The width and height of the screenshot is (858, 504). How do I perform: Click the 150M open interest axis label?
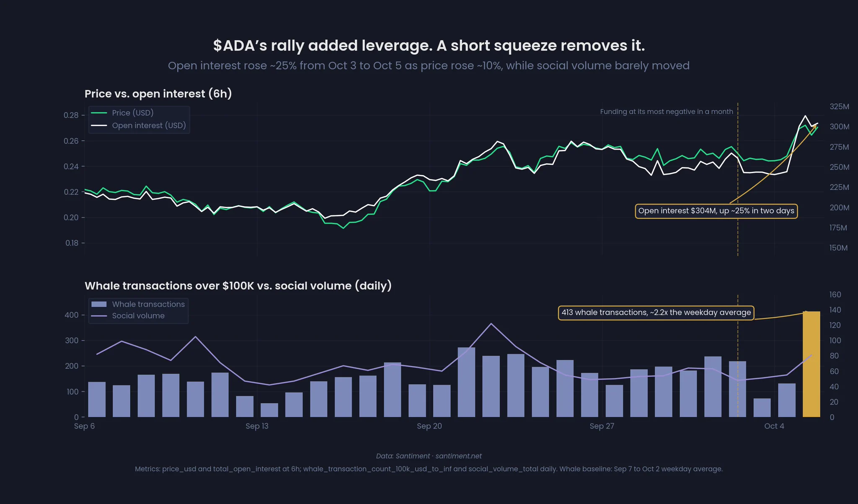[838, 248]
